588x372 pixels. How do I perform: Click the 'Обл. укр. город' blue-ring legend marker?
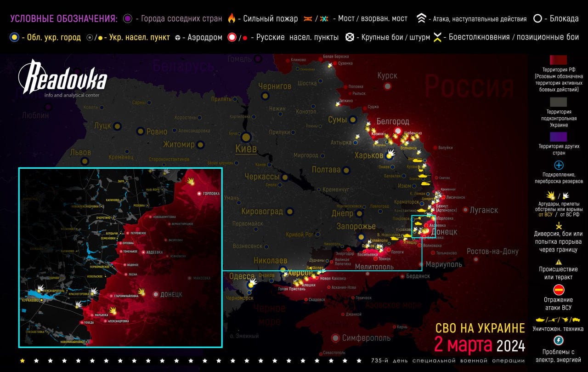(x=15, y=37)
